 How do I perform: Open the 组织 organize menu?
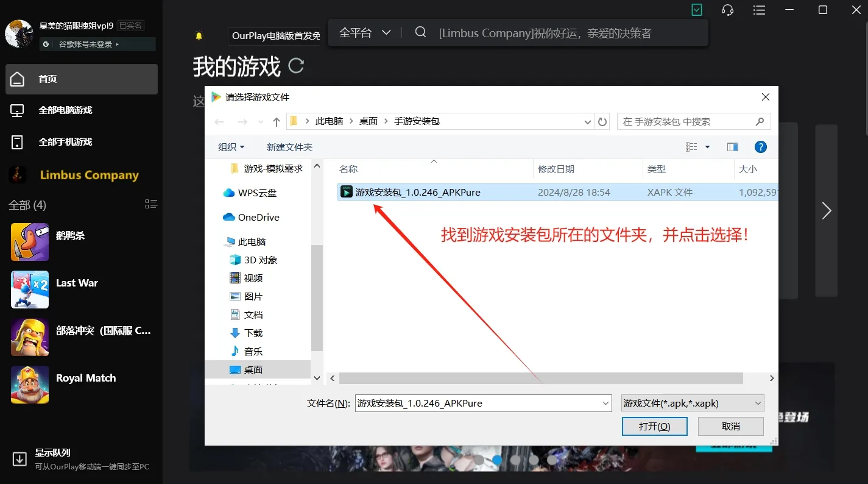231,147
